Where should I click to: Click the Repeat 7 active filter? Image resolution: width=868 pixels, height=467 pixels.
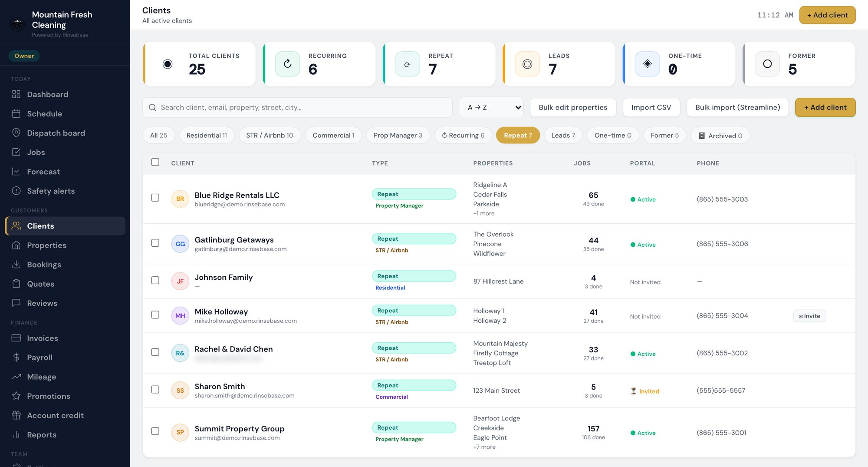(518, 135)
